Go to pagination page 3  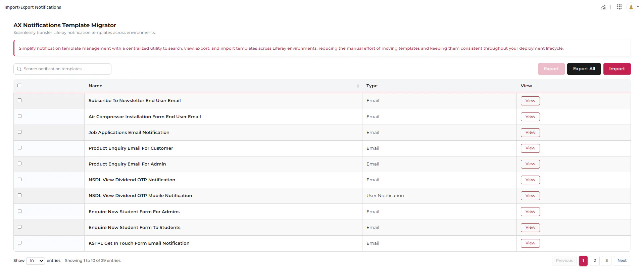coord(606,261)
